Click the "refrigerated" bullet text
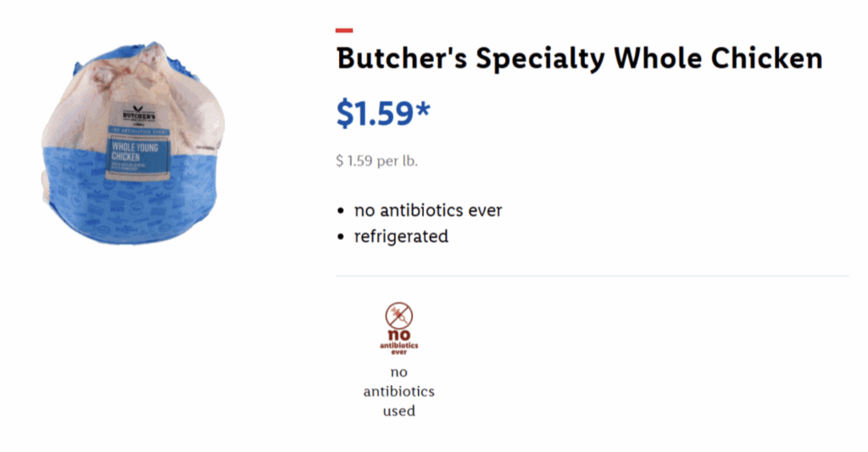This screenshot has height=452, width=868. (x=401, y=237)
